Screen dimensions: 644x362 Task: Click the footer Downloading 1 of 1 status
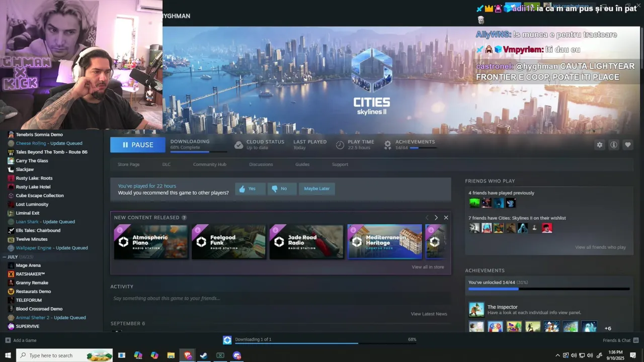[x=253, y=339]
